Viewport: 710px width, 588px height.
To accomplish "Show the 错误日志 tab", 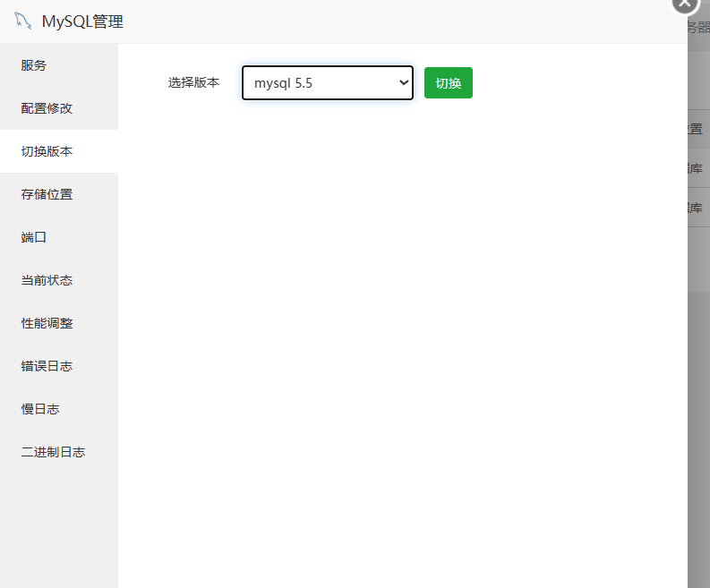I will click(x=59, y=366).
